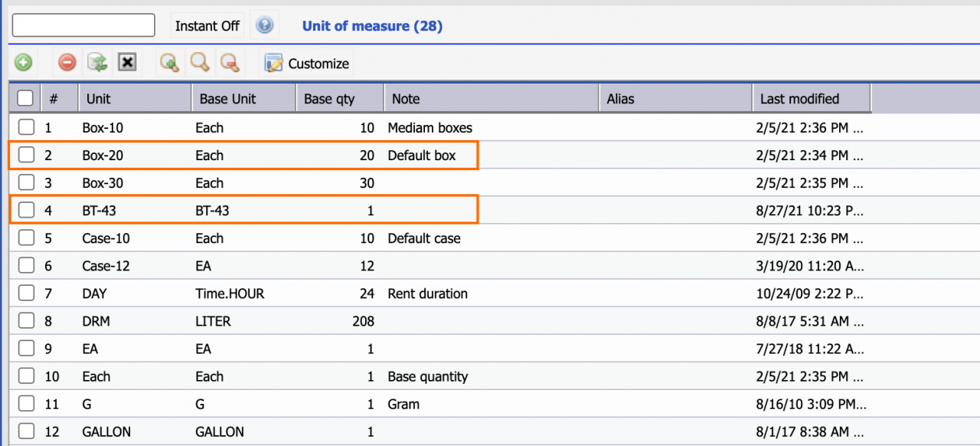Screen dimensions: 980x446
Task: Click the plain magnifier search icon
Action: pos(200,63)
